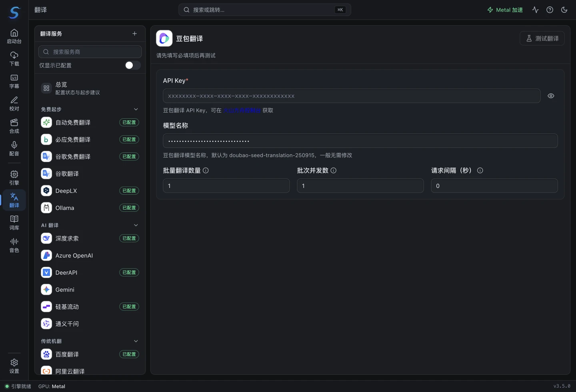The width and height of the screenshot is (576, 392).
Task: Select the Gemini service
Action: click(x=90, y=290)
